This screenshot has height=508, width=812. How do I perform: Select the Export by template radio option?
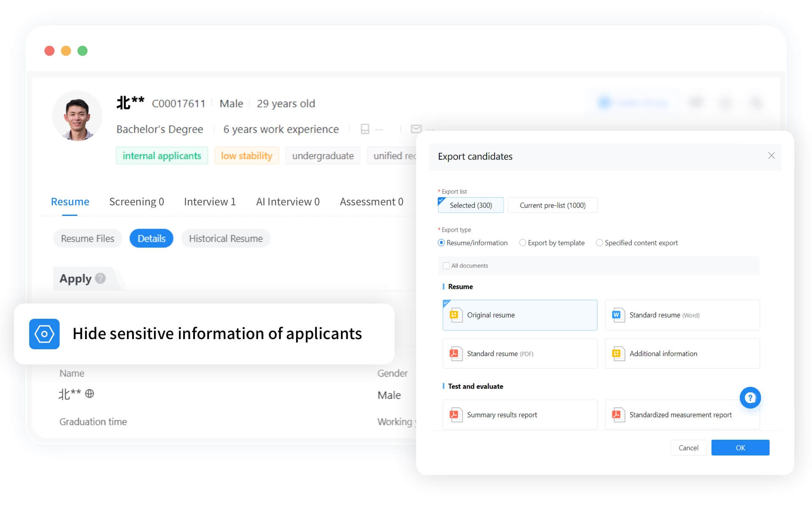pyautogui.click(x=523, y=243)
